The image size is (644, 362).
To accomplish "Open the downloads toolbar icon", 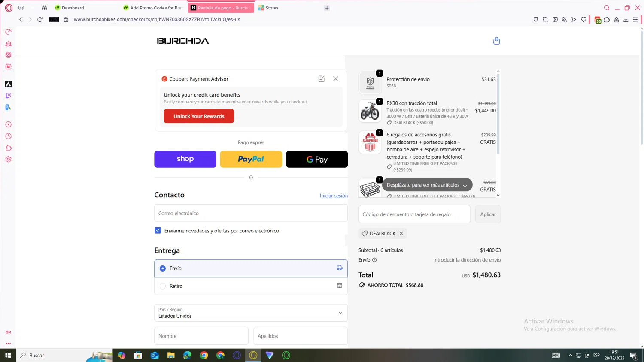I will (626, 20).
